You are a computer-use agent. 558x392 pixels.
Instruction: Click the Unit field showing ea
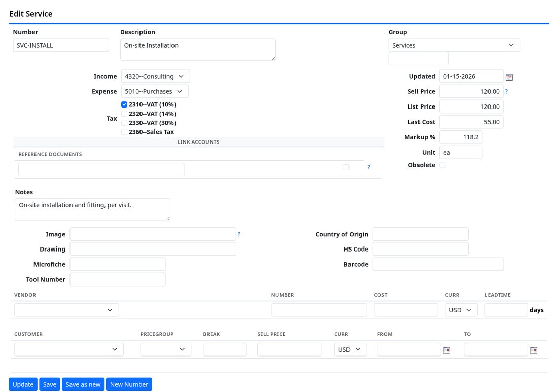click(x=461, y=152)
